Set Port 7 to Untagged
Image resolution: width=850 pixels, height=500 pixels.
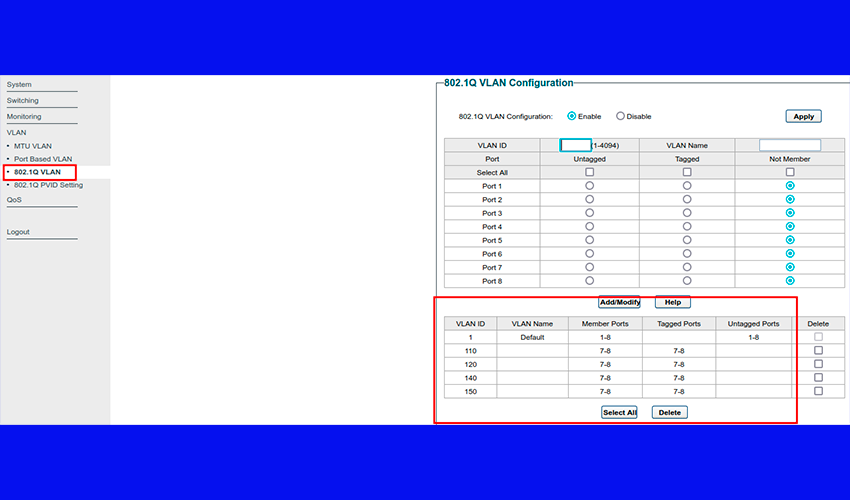click(x=589, y=267)
